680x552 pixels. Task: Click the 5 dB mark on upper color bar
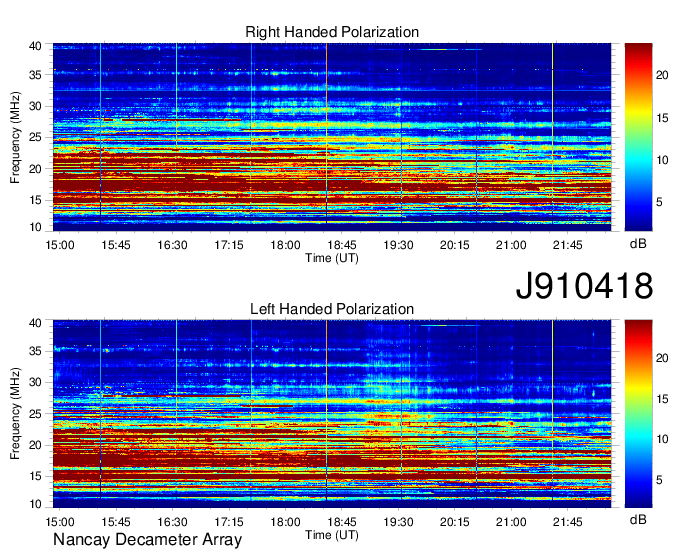click(x=659, y=203)
